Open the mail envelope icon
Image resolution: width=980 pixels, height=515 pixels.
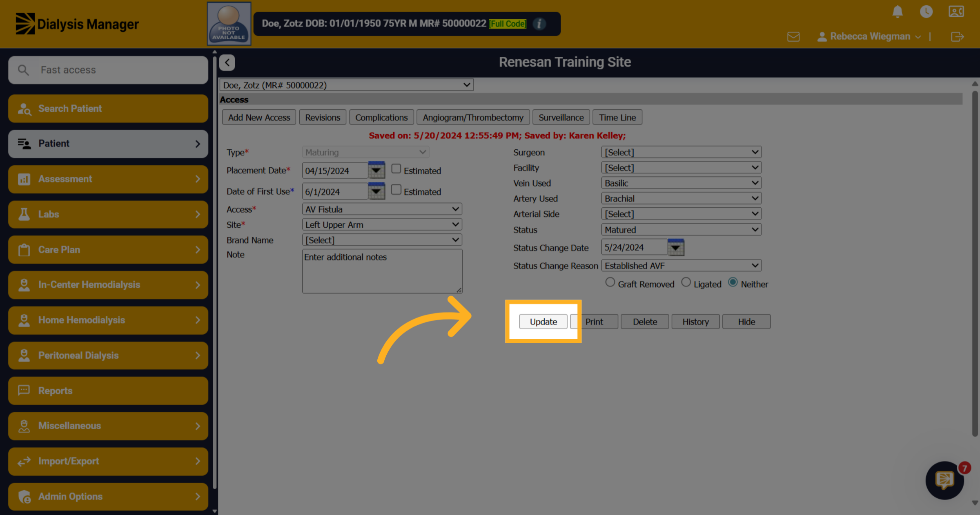(x=793, y=37)
